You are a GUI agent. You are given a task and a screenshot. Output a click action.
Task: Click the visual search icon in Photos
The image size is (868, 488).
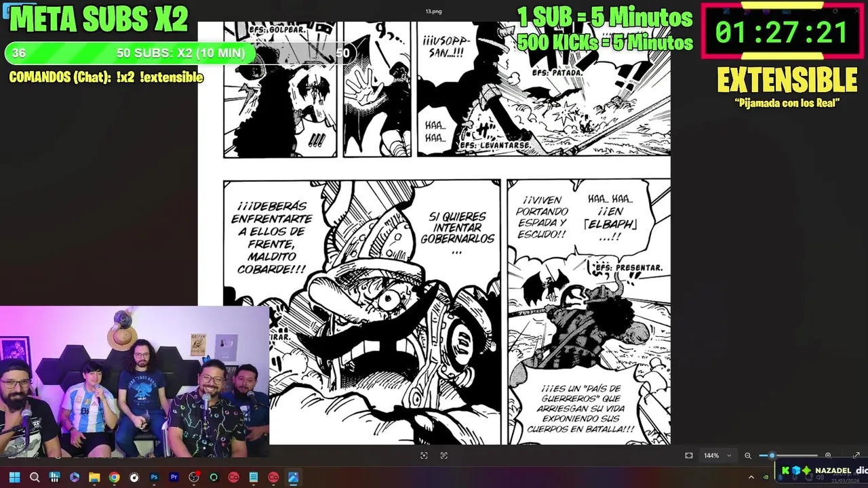point(424,455)
